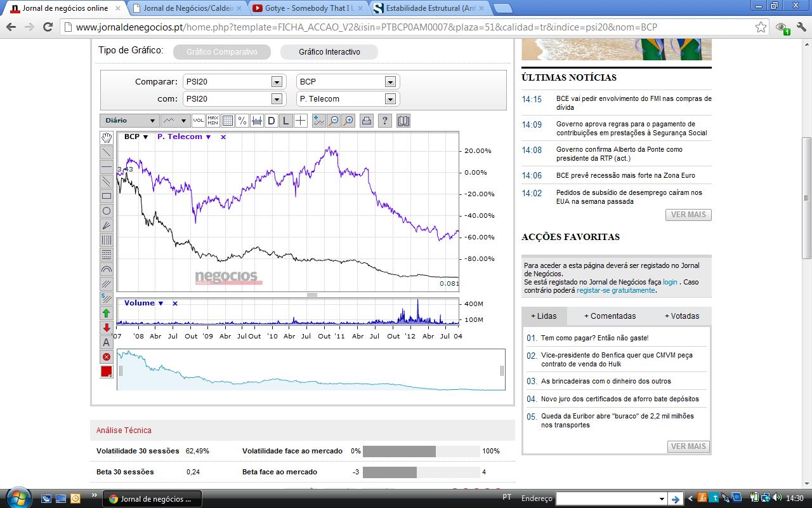
Task: Toggle the crosshair cursor button
Action: pyautogui.click(x=301, y=121)
